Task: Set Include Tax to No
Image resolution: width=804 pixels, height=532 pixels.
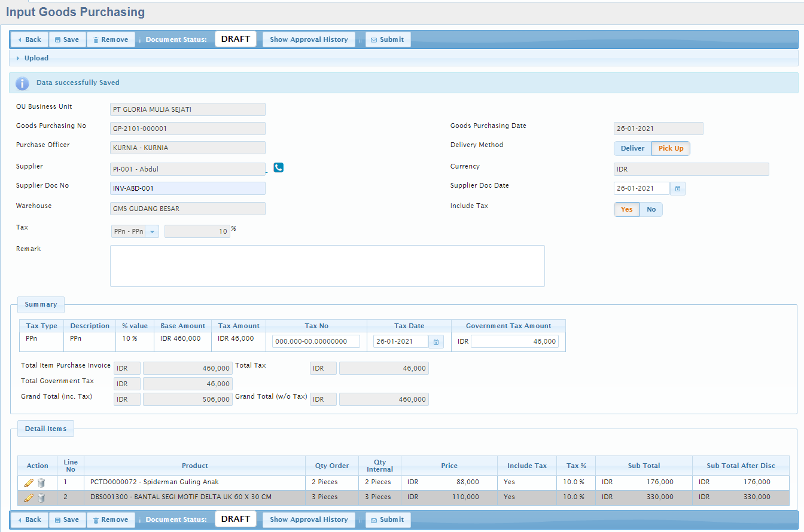Action: (x=651, y=209)
